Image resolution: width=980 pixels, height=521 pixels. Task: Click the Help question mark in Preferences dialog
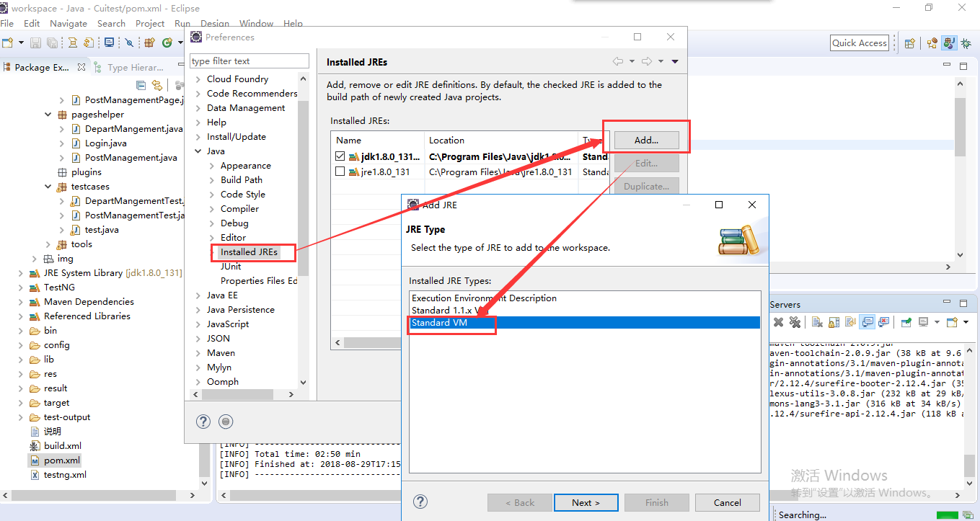tap(203, 422)
